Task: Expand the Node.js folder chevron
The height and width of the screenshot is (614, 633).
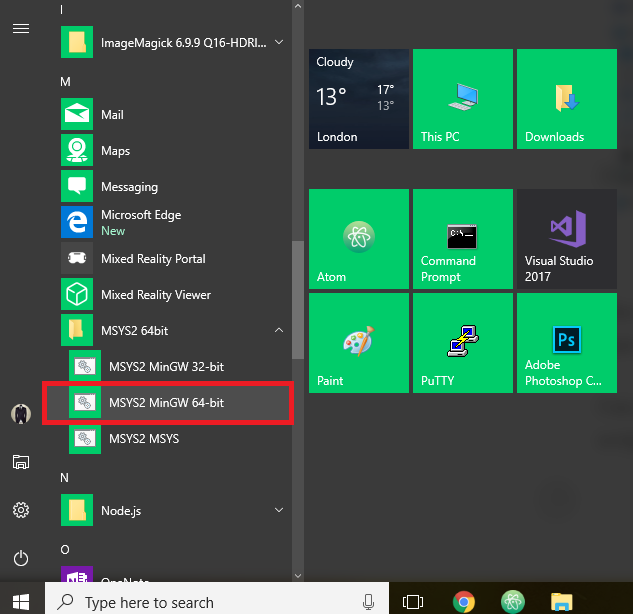Action: point(279,510)
